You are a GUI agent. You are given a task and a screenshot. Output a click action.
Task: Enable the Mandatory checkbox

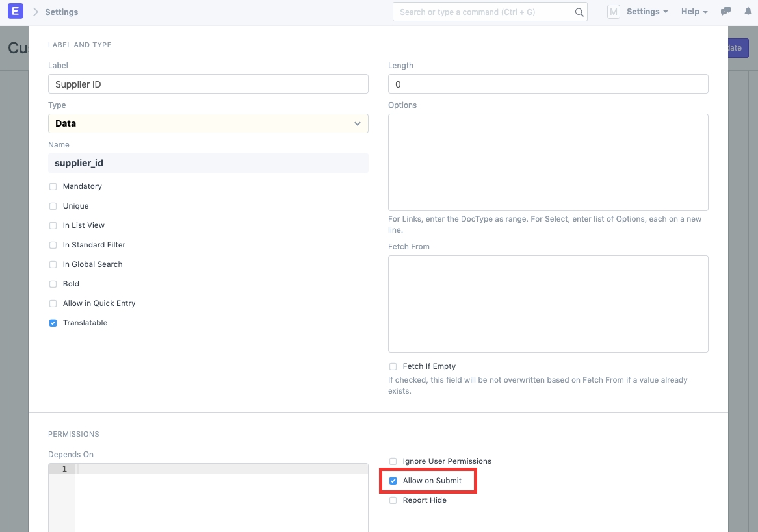pos(53,186)
